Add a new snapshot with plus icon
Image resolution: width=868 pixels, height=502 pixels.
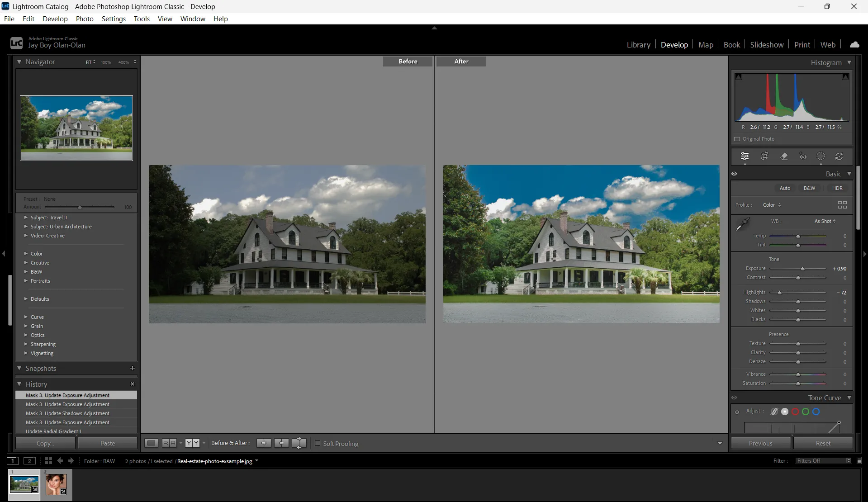coord(133,368)
